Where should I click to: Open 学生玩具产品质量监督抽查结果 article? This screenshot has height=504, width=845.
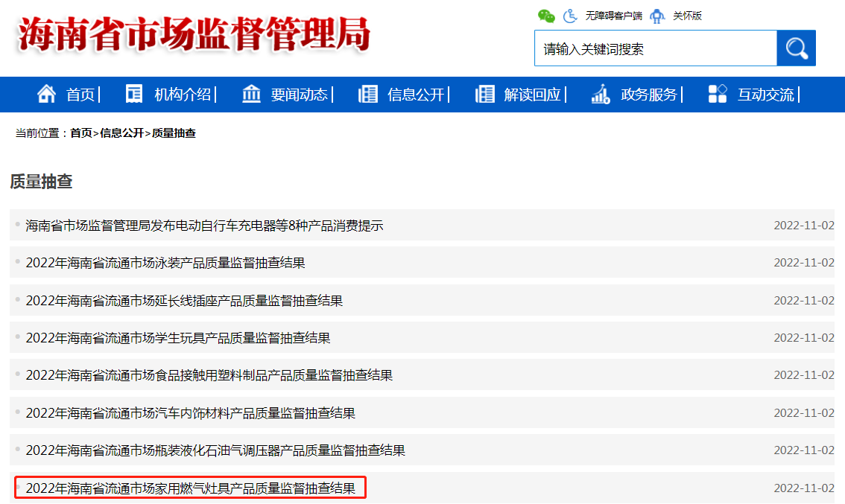178,338
